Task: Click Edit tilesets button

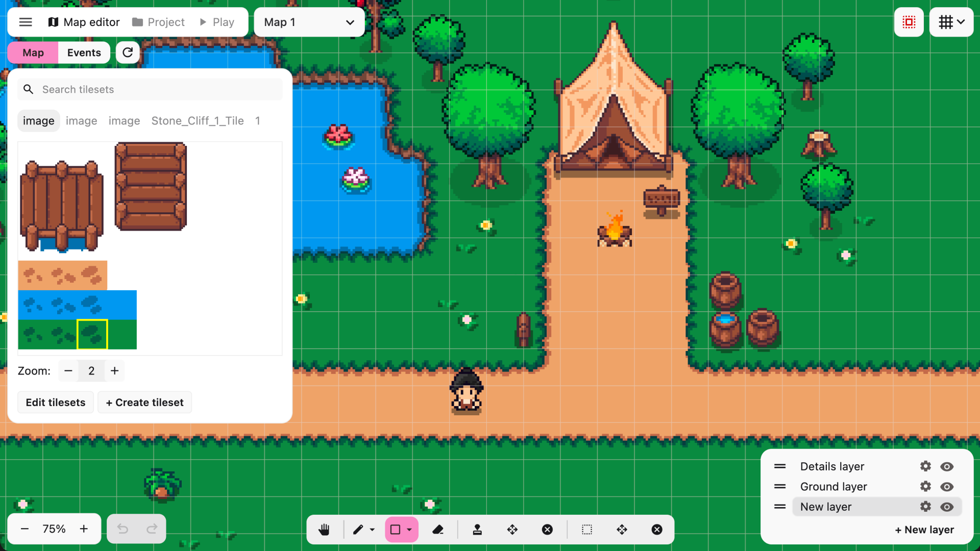Action: click(x=56, y=403)
